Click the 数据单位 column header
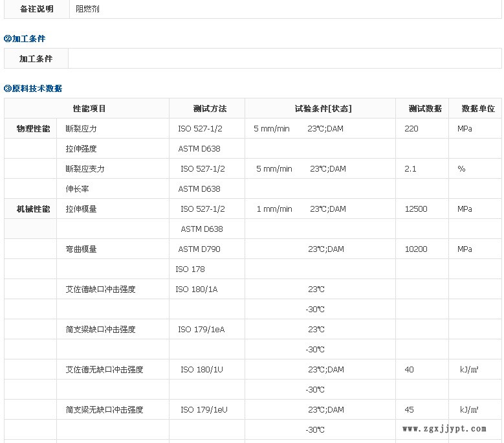Image resolution: width=504 pixels, height=443 pixels. coord(477,109)
